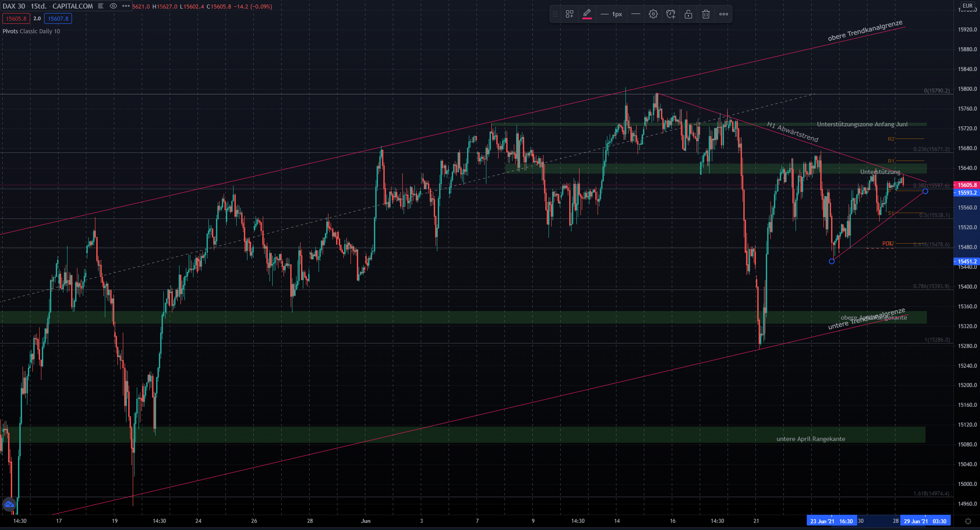Delete drawing with trash icon
Screen dimensions: 980x530
tap(706, 14)
